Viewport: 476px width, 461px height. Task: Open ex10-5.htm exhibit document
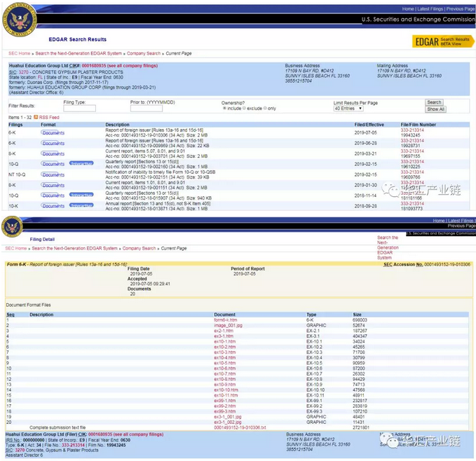point(224,363)
